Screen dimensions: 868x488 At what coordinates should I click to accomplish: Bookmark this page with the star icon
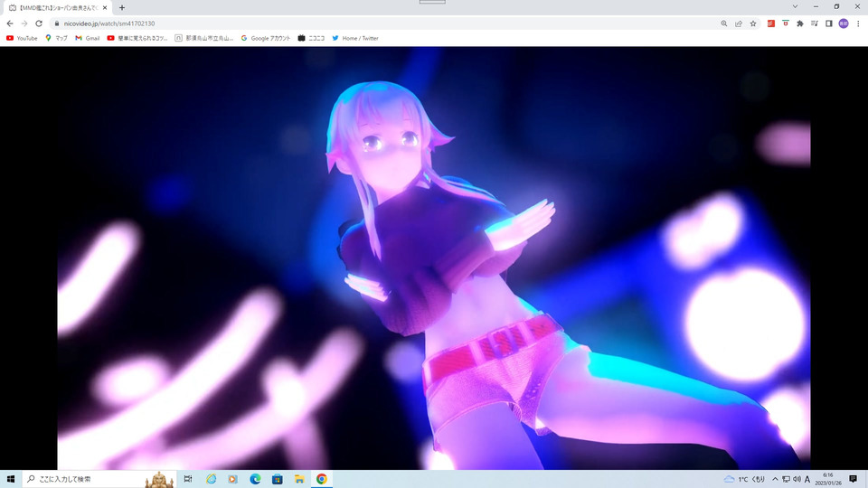click(753, 23)
